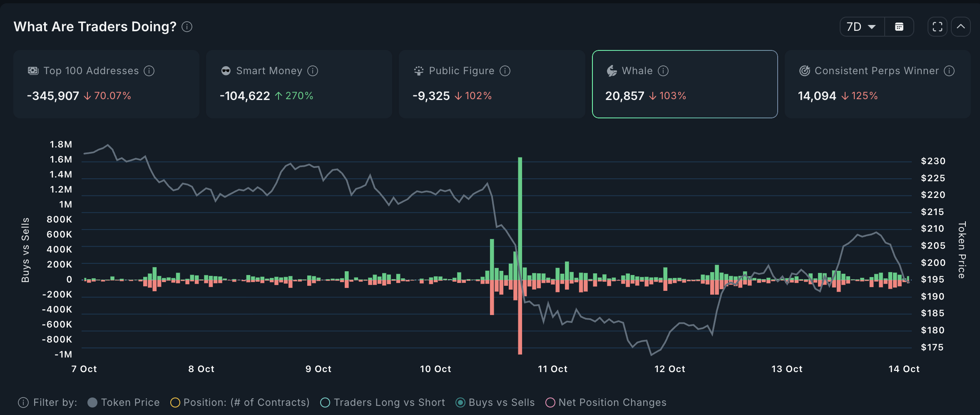Enable Net Position Changes filter

click(550, 402)
